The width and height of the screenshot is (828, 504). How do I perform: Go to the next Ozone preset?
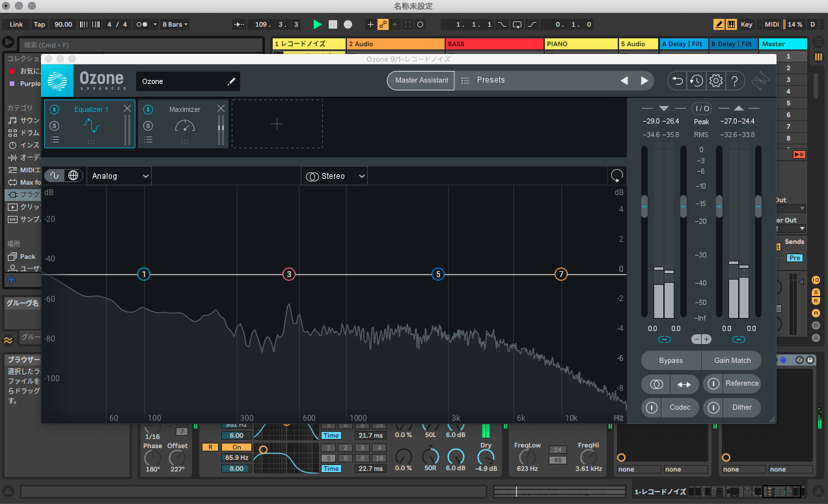[x=644, y=81]
